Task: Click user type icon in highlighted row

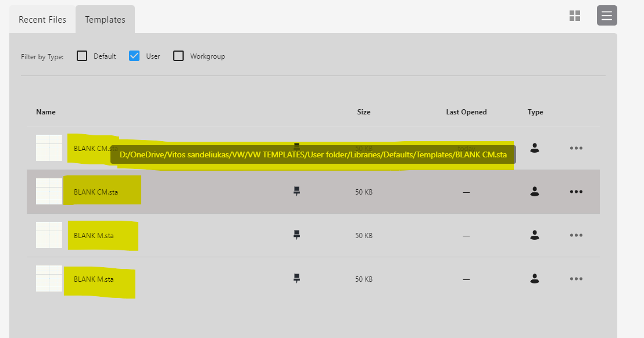Action: (x=535, y=192)
